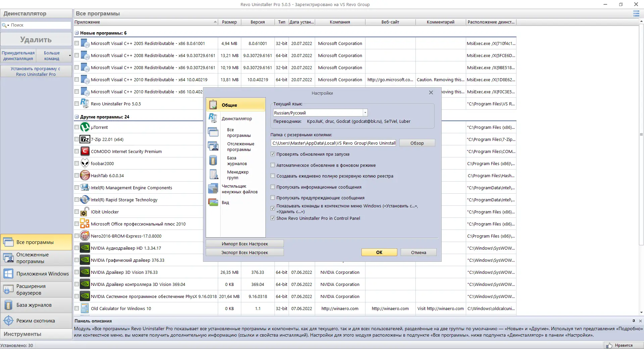The height and width of the screenshot is (349, 644).
Task: Click the Intel Management Engine Components icon
Action: (85, 188)
